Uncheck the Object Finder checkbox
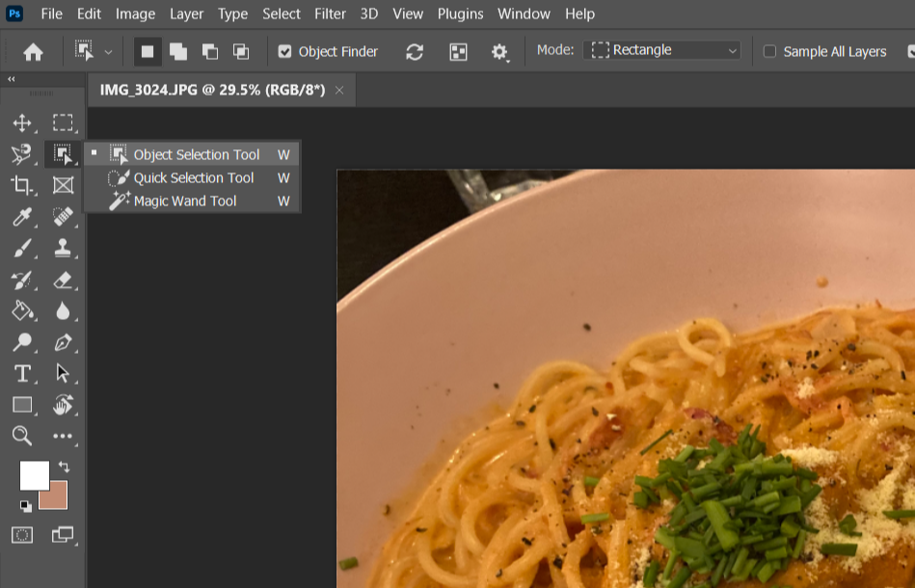The width and height of the screenshot is (915, 588). pyautogui.click(x=284, y=52)
